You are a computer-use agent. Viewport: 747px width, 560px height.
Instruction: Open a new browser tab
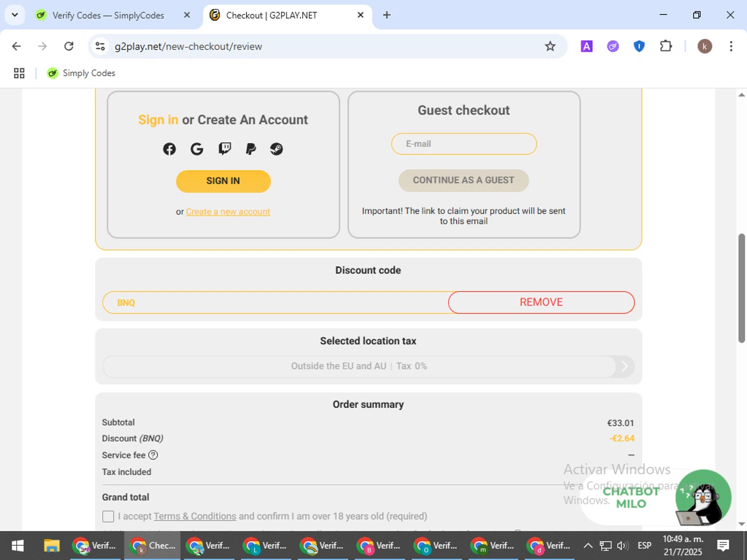click(x=387, y=15)
